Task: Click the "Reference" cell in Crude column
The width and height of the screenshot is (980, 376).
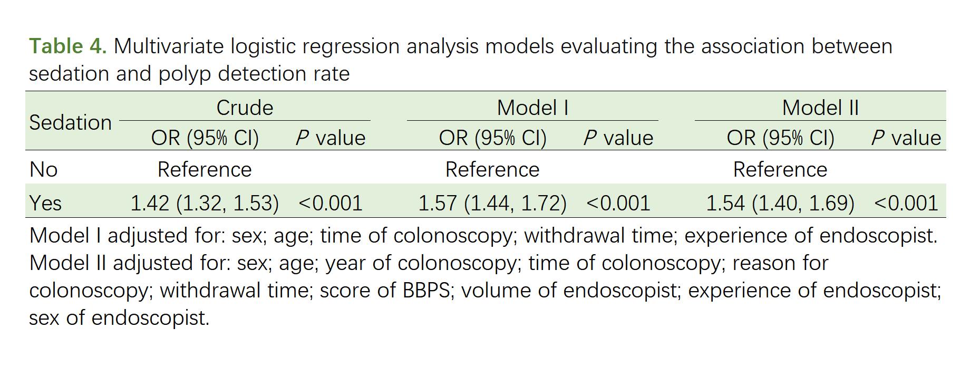Action: pos(205,169)
